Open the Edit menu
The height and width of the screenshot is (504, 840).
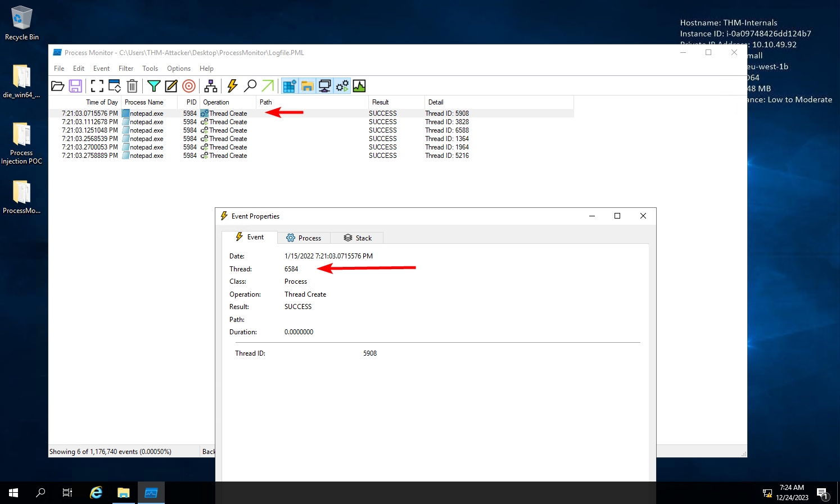(79, 69)
